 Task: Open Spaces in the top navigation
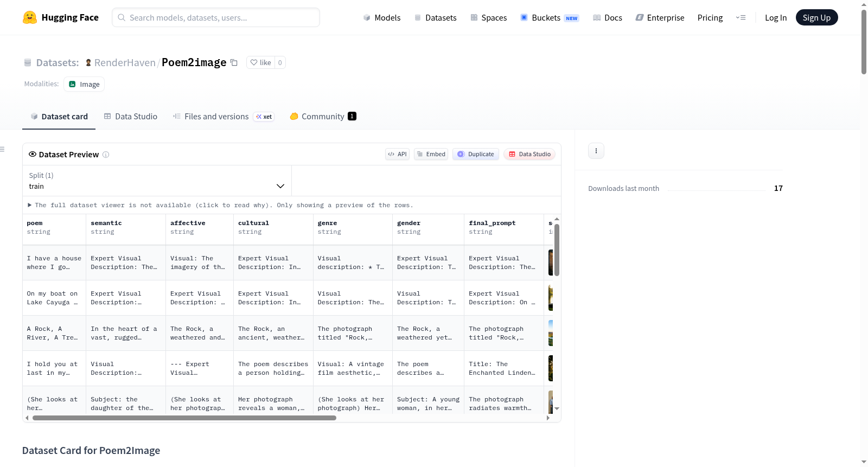(489, 17)
